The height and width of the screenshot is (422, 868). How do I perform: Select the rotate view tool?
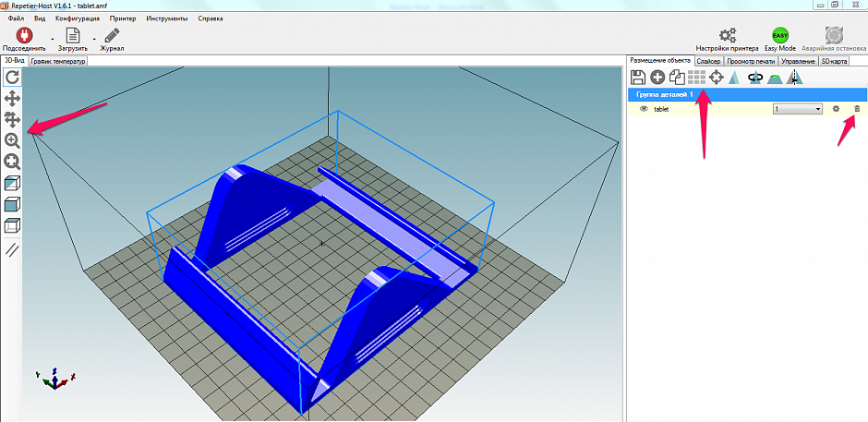click(x=13, y=78)
